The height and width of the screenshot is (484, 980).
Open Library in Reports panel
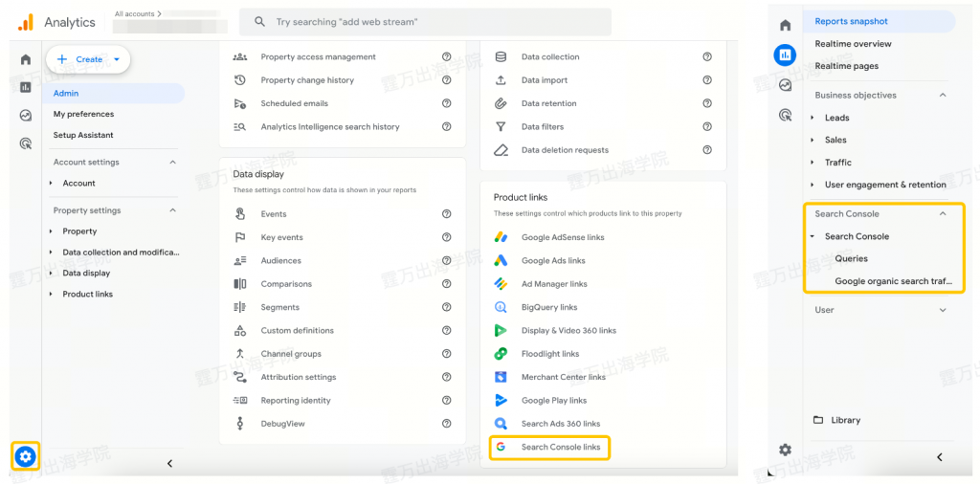pos(836,420)
